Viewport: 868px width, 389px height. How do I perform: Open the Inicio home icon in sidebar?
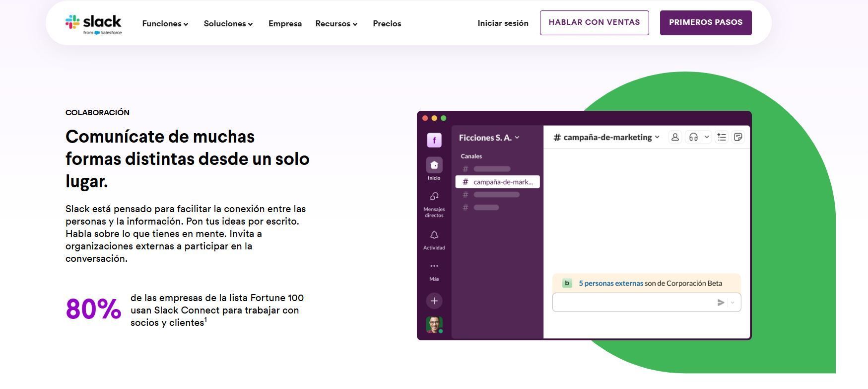pyautogui.click(x=434, y=165)
